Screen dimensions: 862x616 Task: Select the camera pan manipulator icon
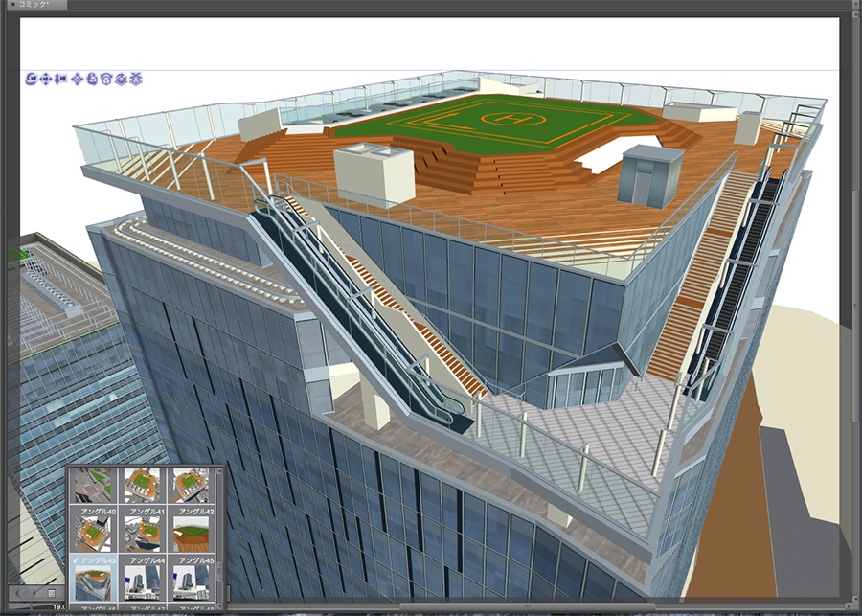click(46, 80)
